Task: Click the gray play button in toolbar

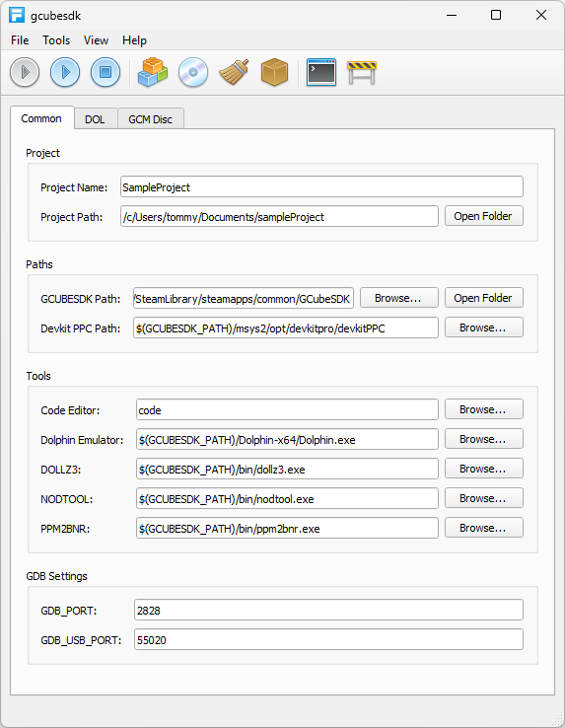Action: [x=25, y=72]
